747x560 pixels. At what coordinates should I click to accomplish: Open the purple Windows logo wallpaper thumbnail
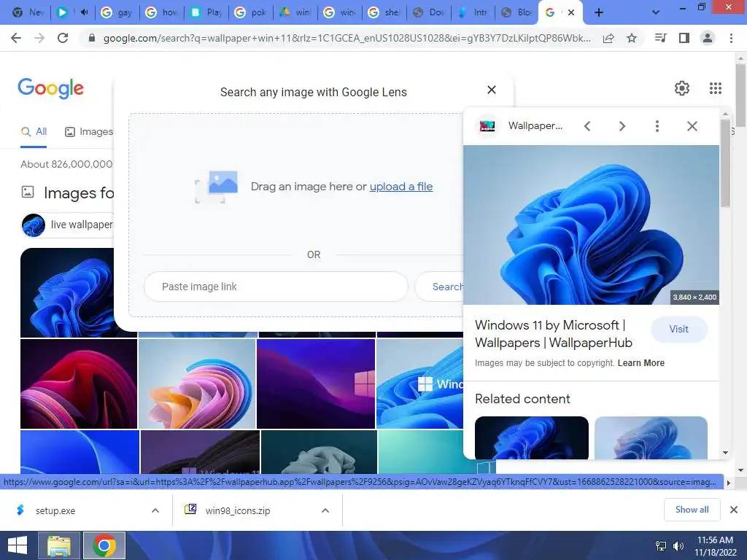(316, 384)
